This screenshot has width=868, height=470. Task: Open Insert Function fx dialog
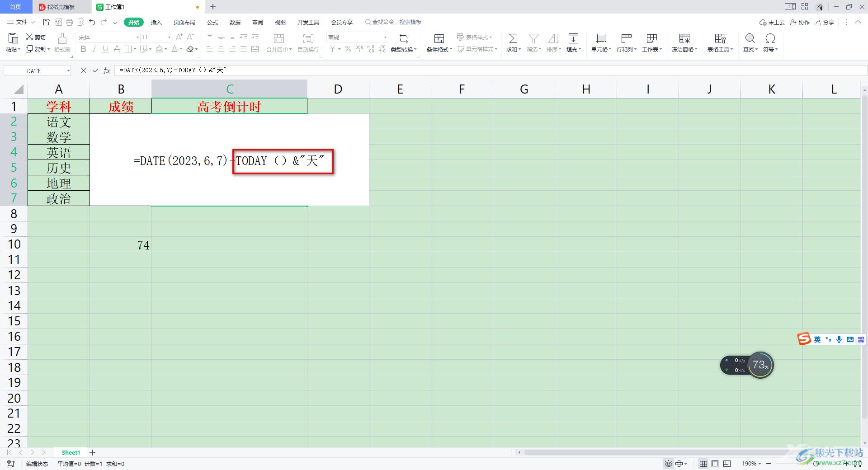point(107,70)
